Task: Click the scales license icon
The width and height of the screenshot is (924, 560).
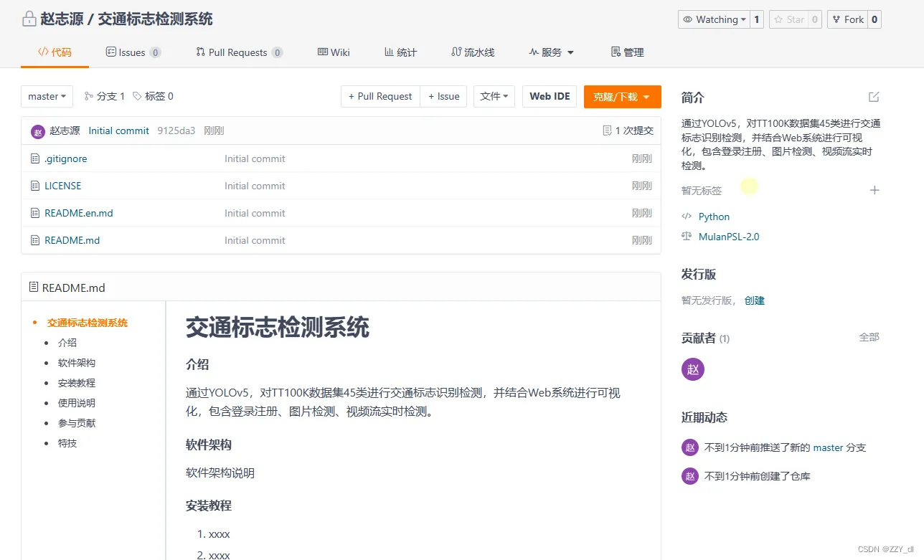Action: tap(687, 237)
